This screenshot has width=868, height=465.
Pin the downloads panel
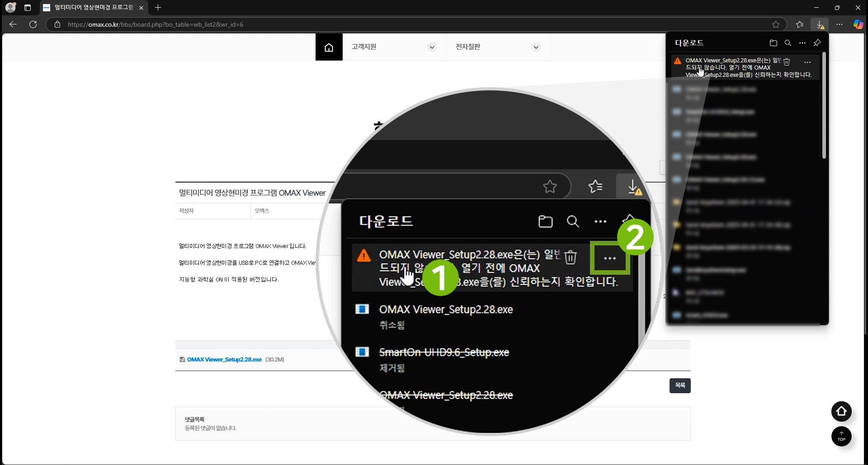(817, 43)
